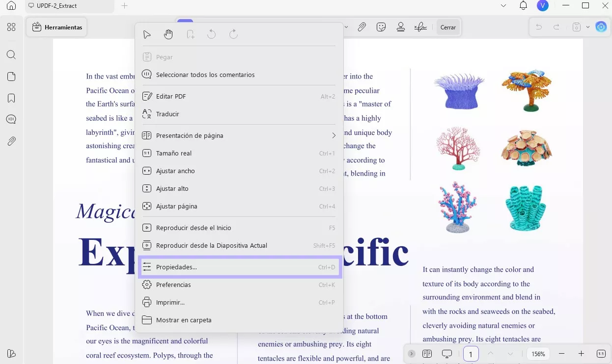Select the hand pan tool icon
The height and width of the screenshot is (364, 612).
pos(168,34)
